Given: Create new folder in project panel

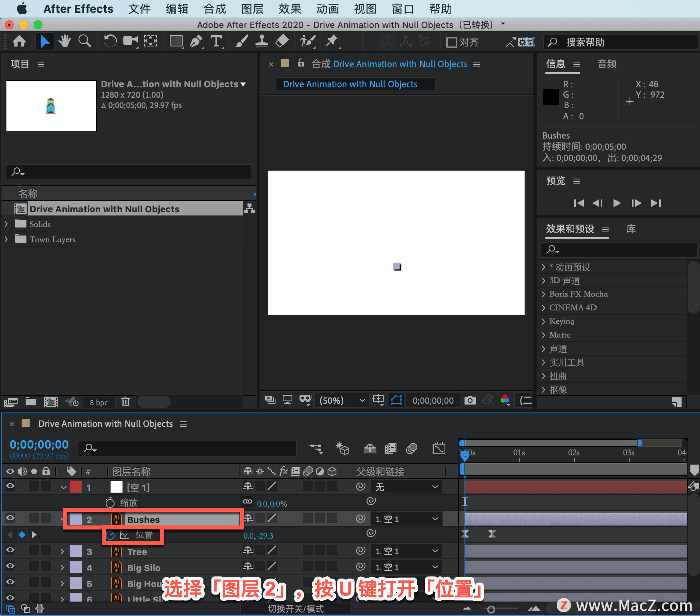Looking at the screenshot, I should (x=31, y=402).
